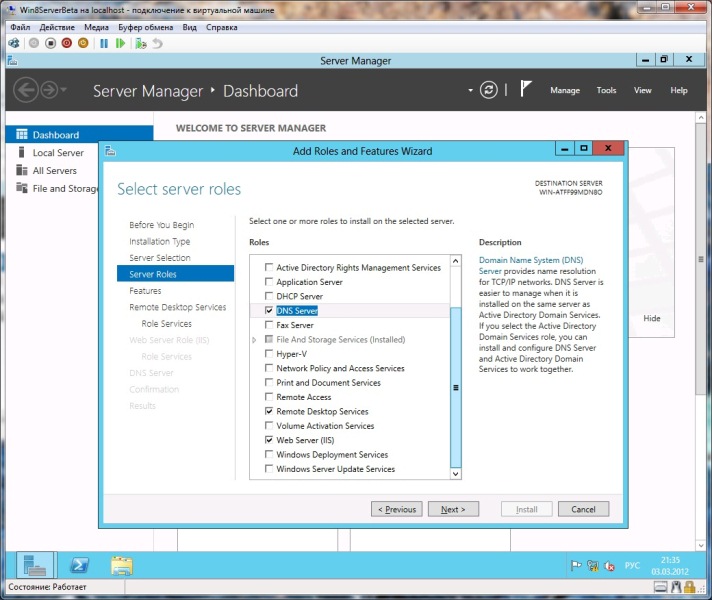Open PowerShell from the taskbar
712x600 pixels.
point(80,566)
